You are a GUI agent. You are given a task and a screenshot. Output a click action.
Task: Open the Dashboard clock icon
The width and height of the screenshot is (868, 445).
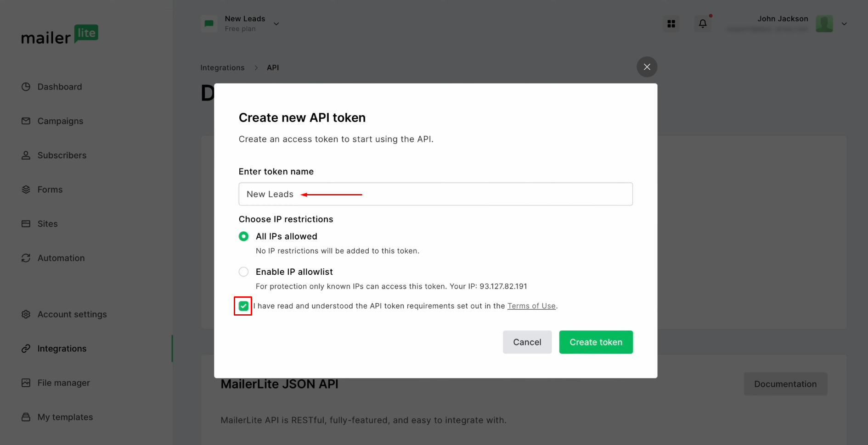[x=26, y=87]
